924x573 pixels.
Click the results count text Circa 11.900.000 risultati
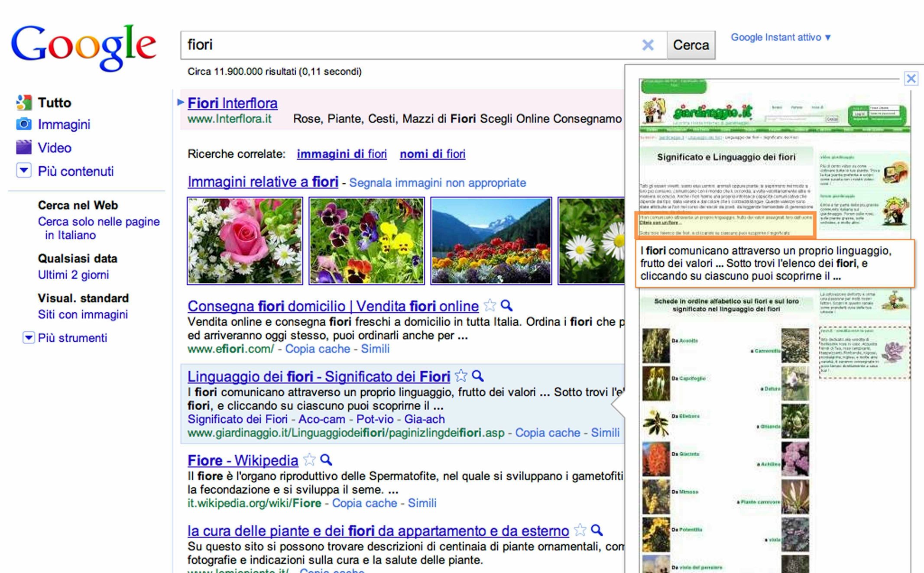[275, 71]
